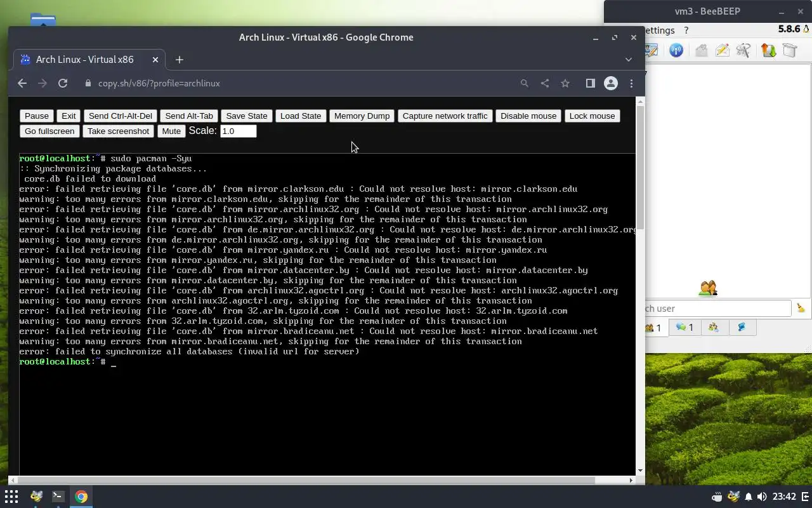Click BeeBEEP write message pencil envelope icon
812x508 pixels.
point(722,50)
